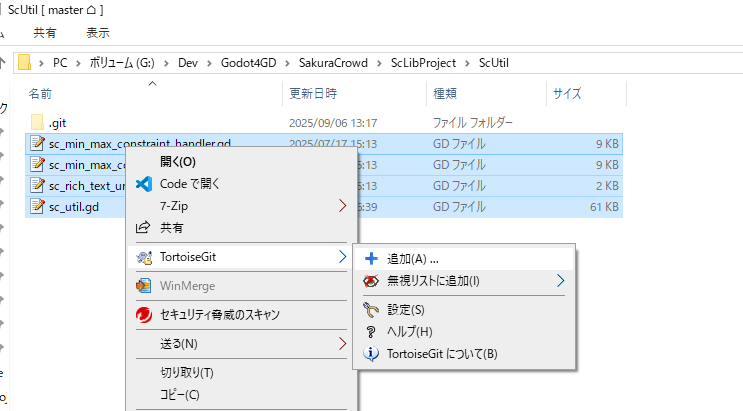Navigate to SakuraCrowd in the address bar

click(333, 63)
